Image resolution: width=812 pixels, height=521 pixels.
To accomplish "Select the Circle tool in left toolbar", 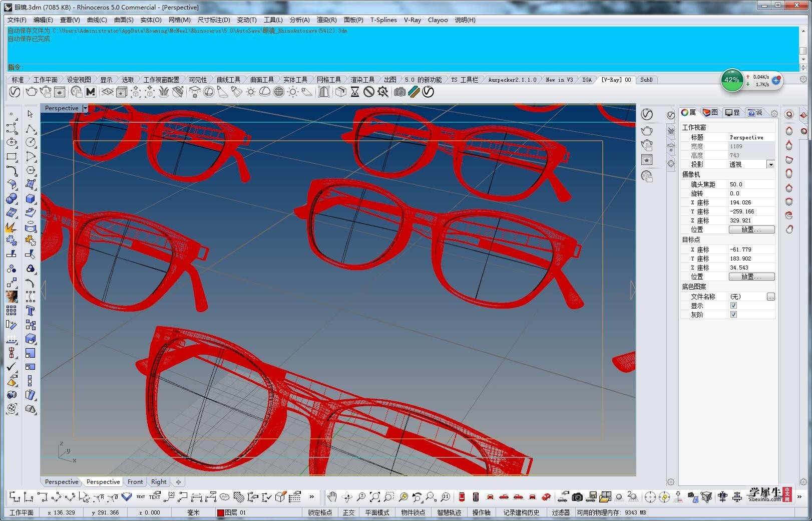I will 31,142.
